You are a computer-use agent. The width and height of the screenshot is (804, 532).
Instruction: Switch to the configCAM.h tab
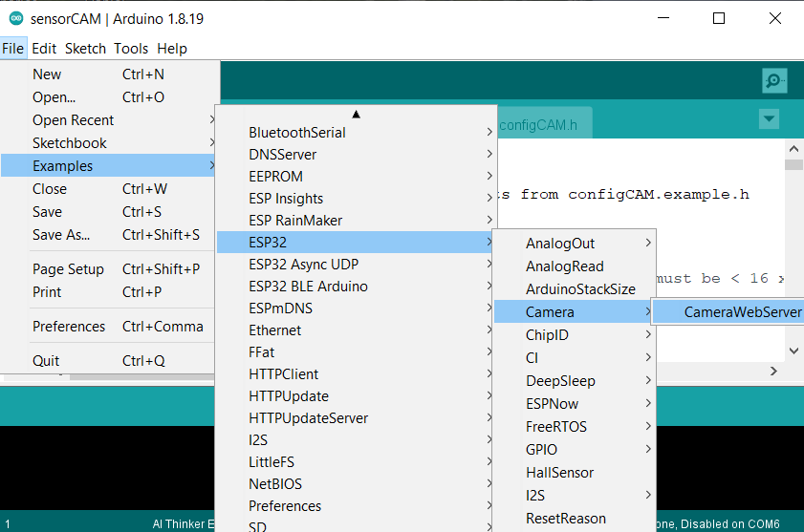545,124
